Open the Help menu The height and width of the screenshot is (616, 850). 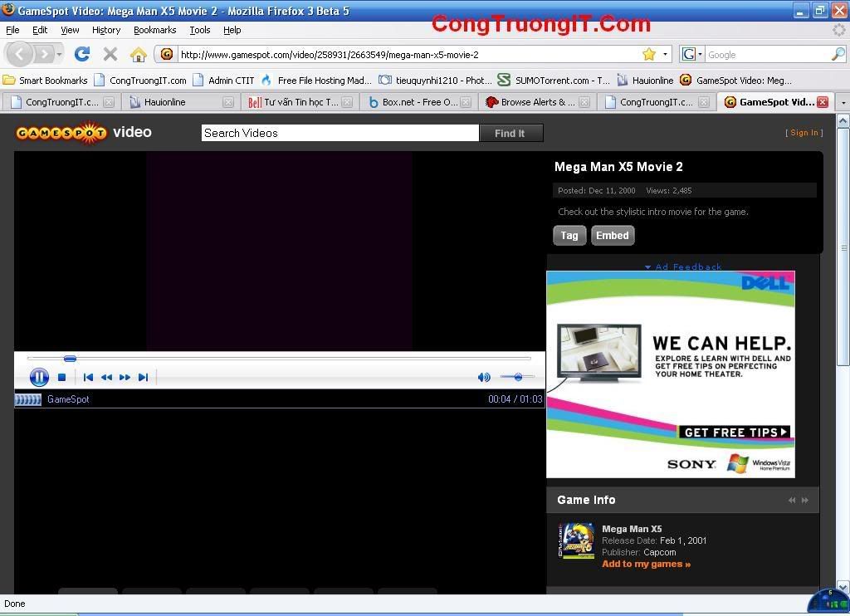pyautogui.click(x=232, y=30)
